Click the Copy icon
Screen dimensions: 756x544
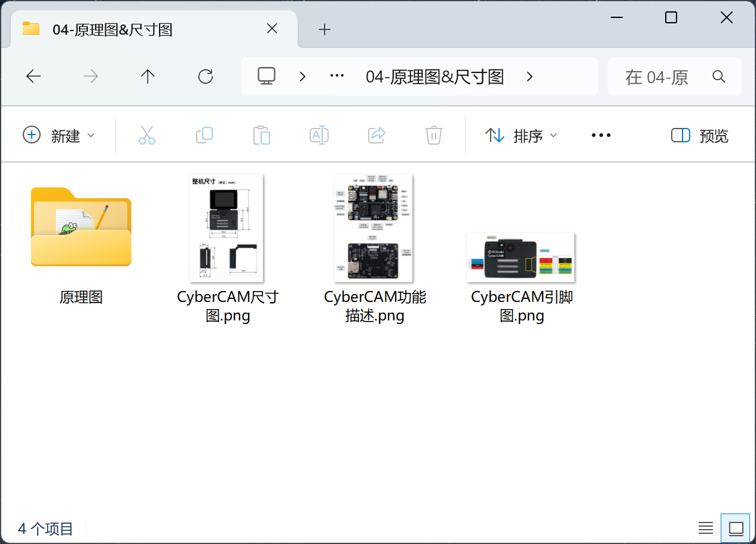(204, 135)
